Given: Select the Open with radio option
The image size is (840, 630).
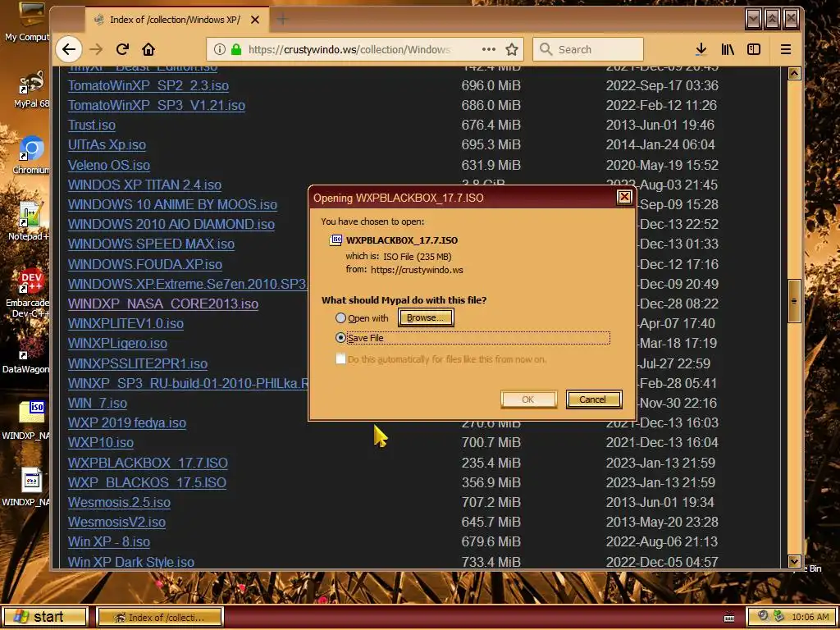Looking at the screenshot, I should (340, 317).
